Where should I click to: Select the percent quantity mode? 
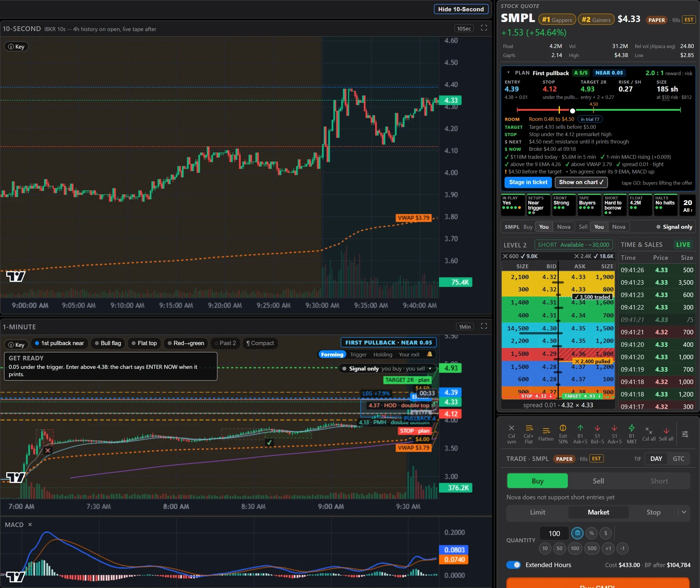click(591, 533)
